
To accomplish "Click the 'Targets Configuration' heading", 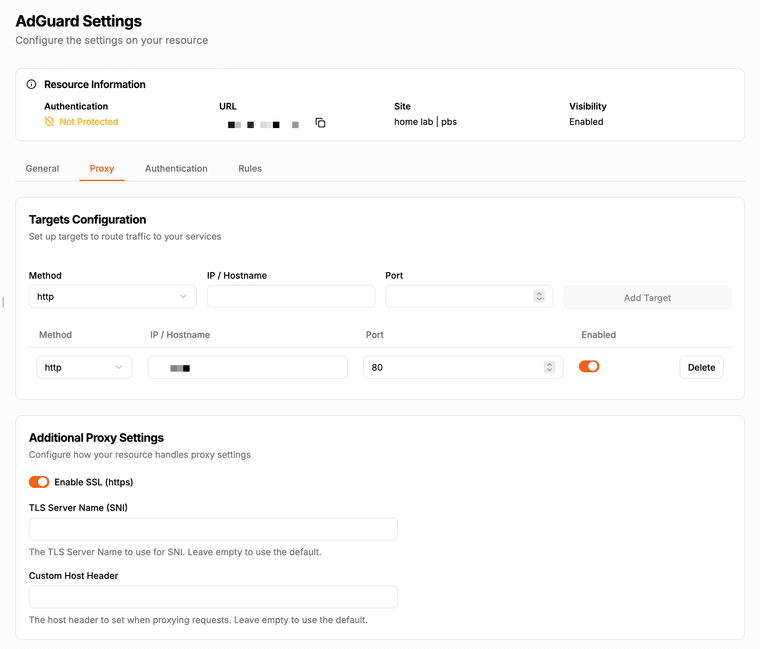I will coord(87,220).
